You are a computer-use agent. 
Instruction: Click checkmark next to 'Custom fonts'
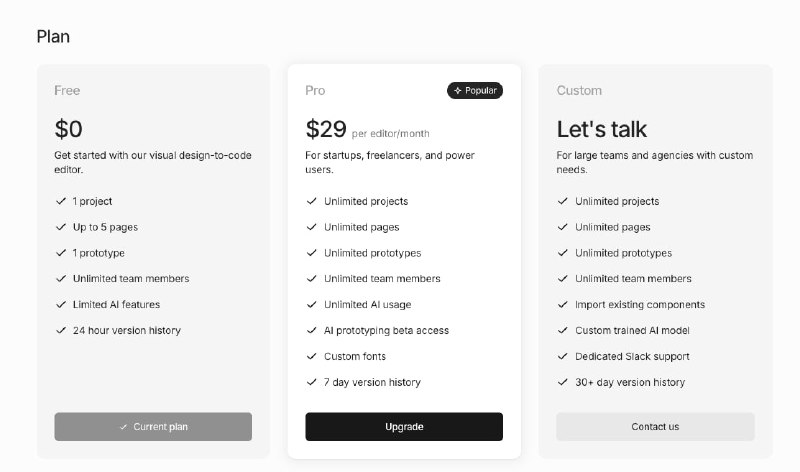point(312,356)
